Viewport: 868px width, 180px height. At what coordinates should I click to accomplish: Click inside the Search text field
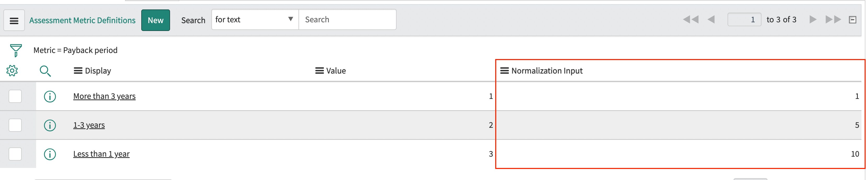(x=347, y=19)
